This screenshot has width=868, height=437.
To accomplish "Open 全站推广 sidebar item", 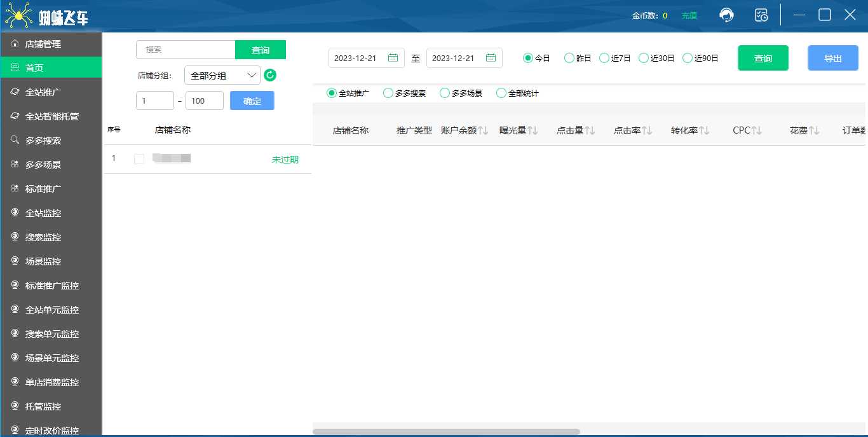I will pos(51,92).
